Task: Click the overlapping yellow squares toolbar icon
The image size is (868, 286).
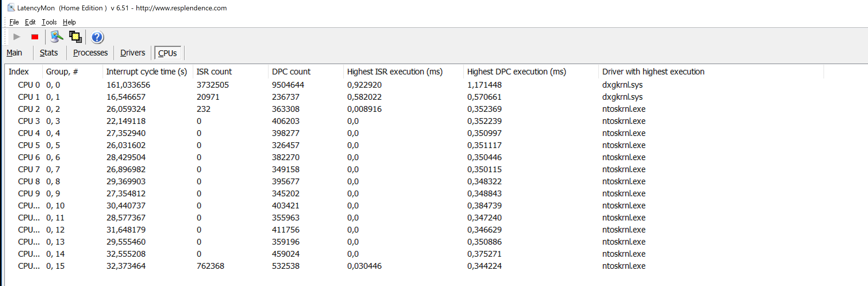Action: click(x=75, y=37)
